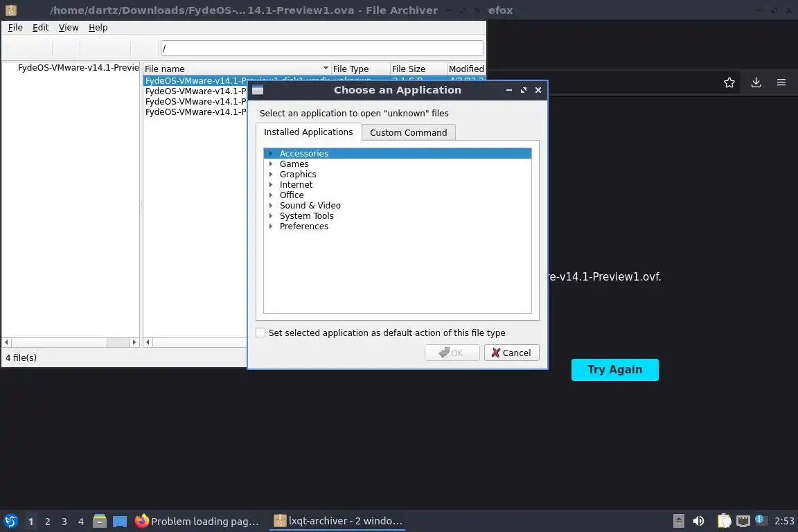Expand the Sound & Video category
The height and width of the screenshot is (532, 798).
click(x=271, y=205)
